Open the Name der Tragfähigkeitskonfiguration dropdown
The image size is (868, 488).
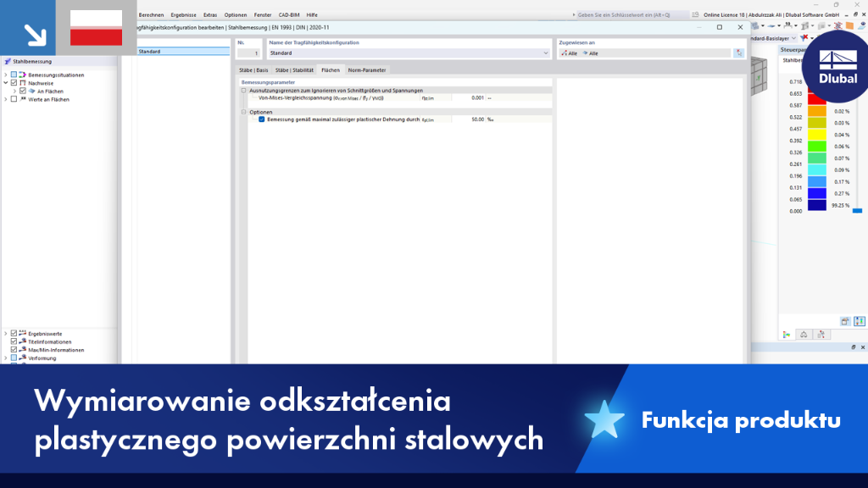545,53
